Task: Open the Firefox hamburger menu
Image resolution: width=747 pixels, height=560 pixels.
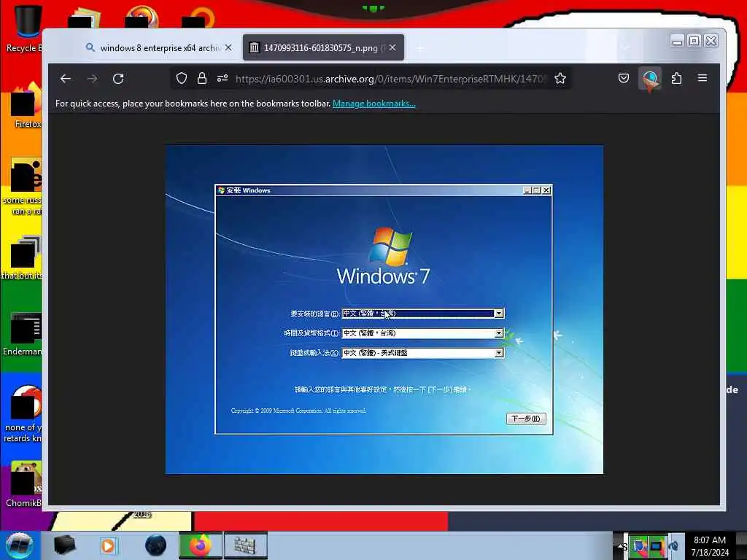Action: coord(703,78)
